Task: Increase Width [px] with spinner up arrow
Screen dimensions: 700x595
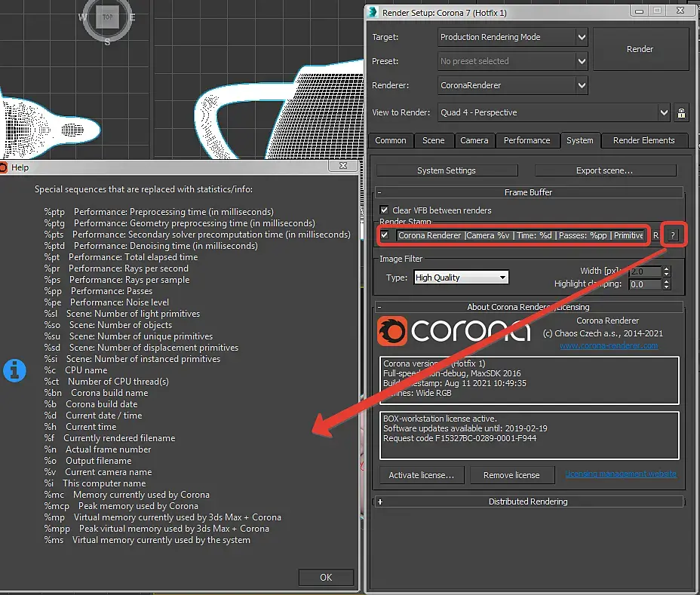Action: pyautogui.click(x=667, y=268)
